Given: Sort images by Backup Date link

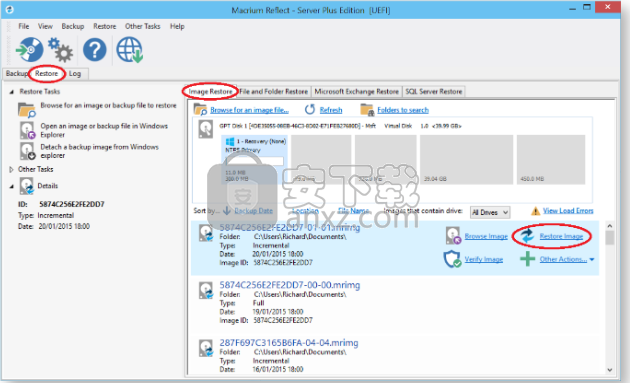Looking at the screenshot, I should pyautogui.click(x=254, y=211).
